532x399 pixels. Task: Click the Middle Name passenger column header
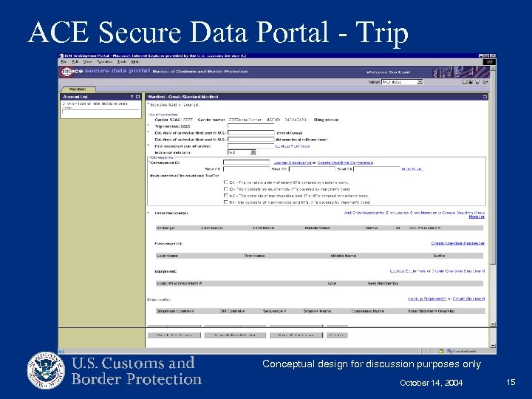[344, 256]
